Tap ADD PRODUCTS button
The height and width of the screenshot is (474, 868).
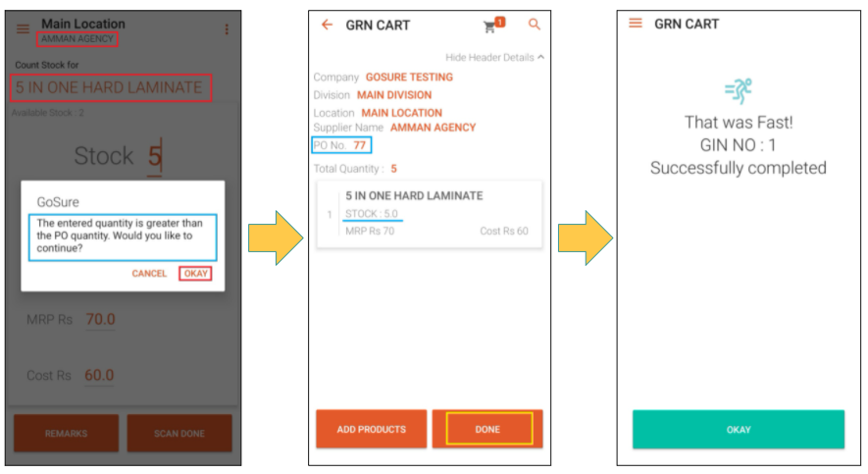pos(372,429)
